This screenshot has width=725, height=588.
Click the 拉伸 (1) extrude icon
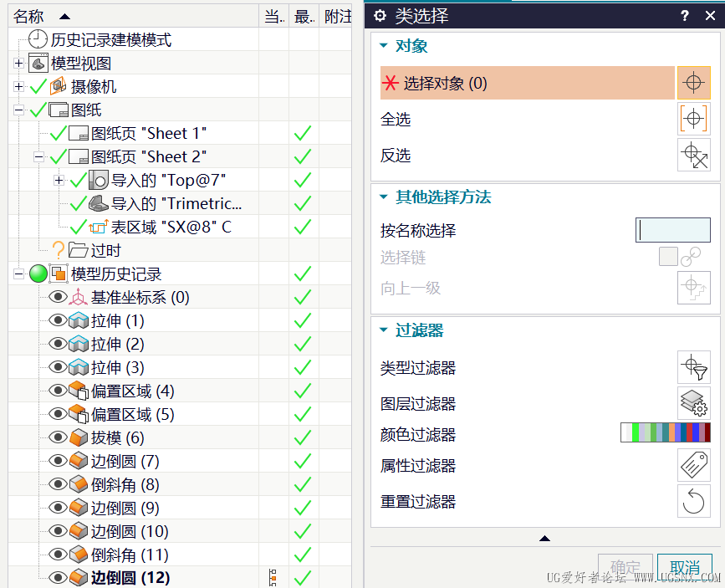[x=78, y=320]
